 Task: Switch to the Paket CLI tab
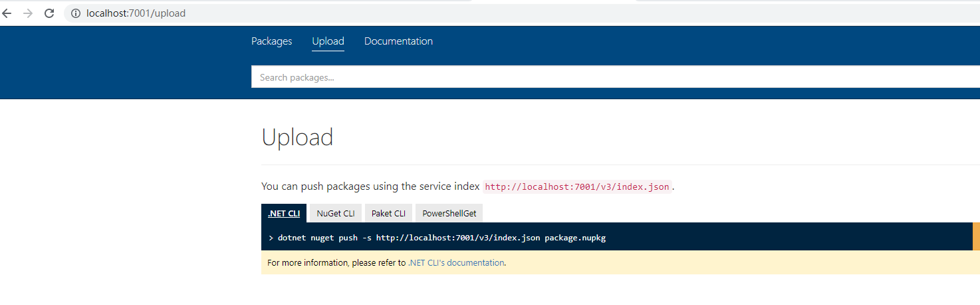coord(388,214)
